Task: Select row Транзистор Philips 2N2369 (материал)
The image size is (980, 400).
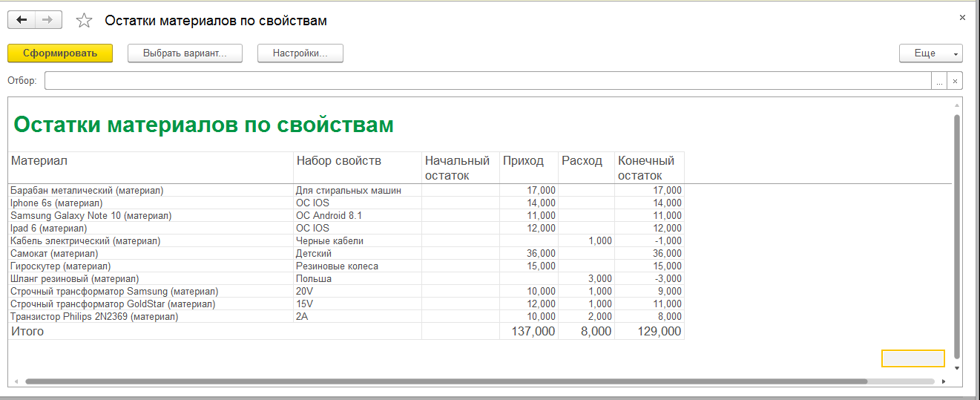Action: [346, 316]
